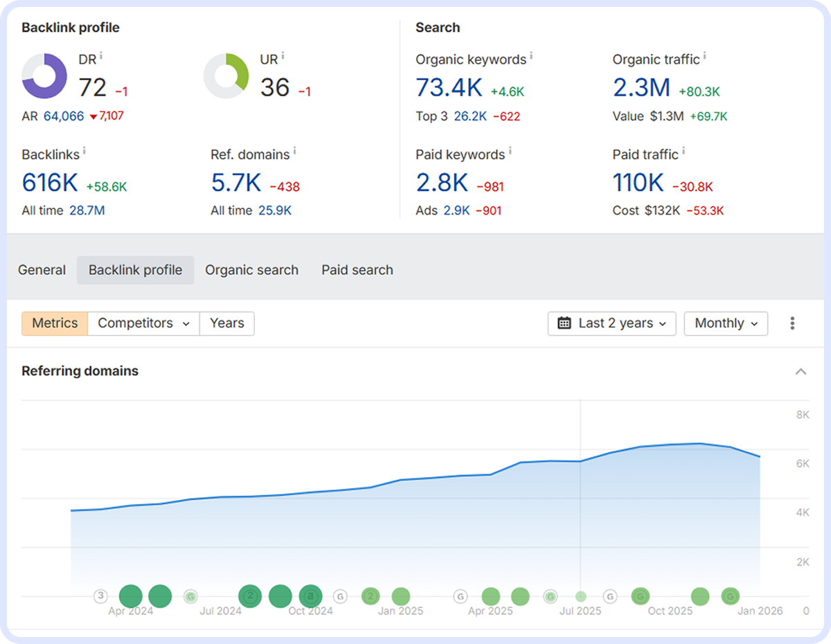Open the Competitors dropdown
Viewport: 831px width, 644px height.
[143, 323]
